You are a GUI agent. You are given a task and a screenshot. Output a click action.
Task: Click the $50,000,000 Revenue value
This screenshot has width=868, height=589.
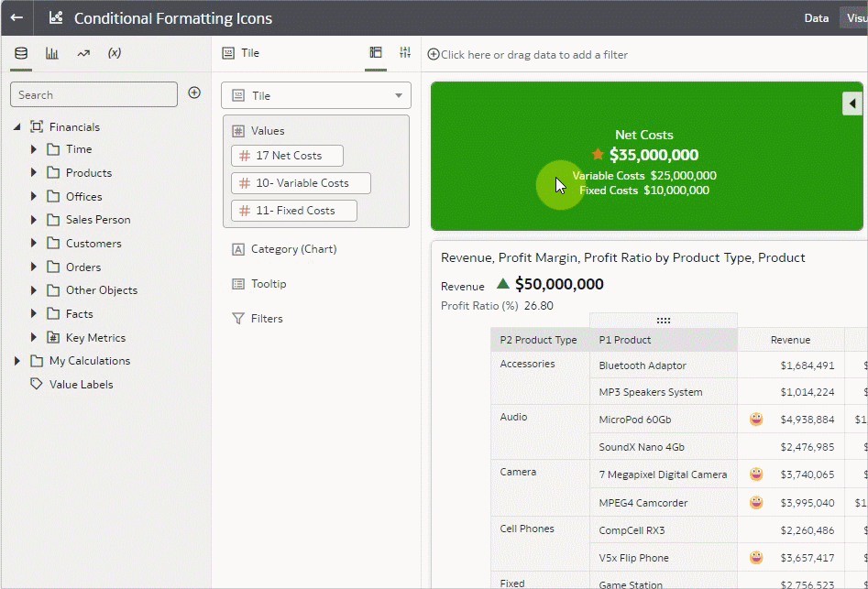(559, 284)
